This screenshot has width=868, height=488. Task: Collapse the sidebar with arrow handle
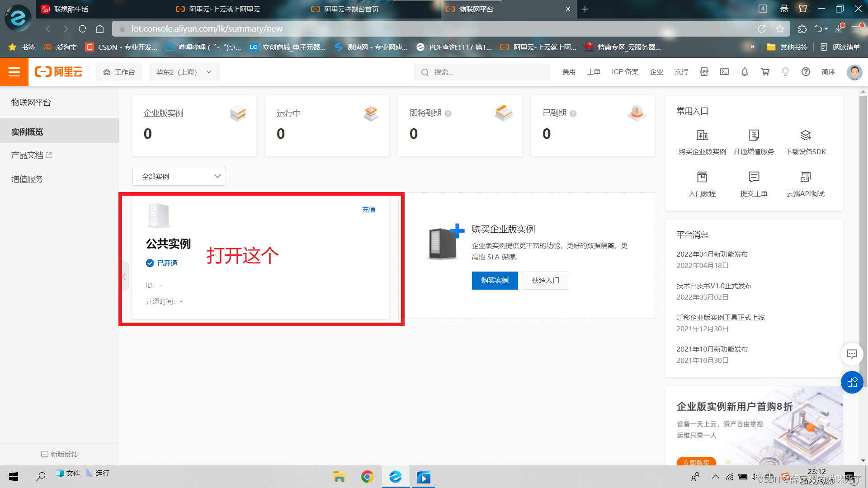click(x=124, y=277)
